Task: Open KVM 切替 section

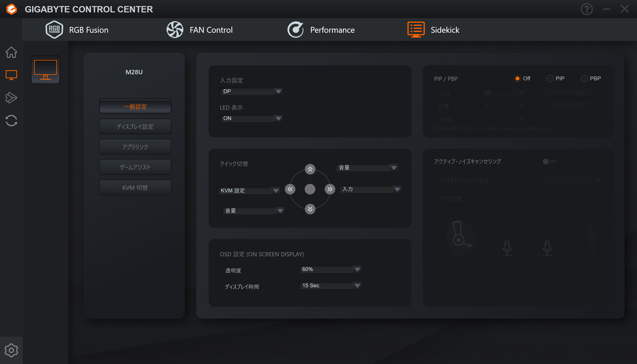Action: (x=135, y=187)
